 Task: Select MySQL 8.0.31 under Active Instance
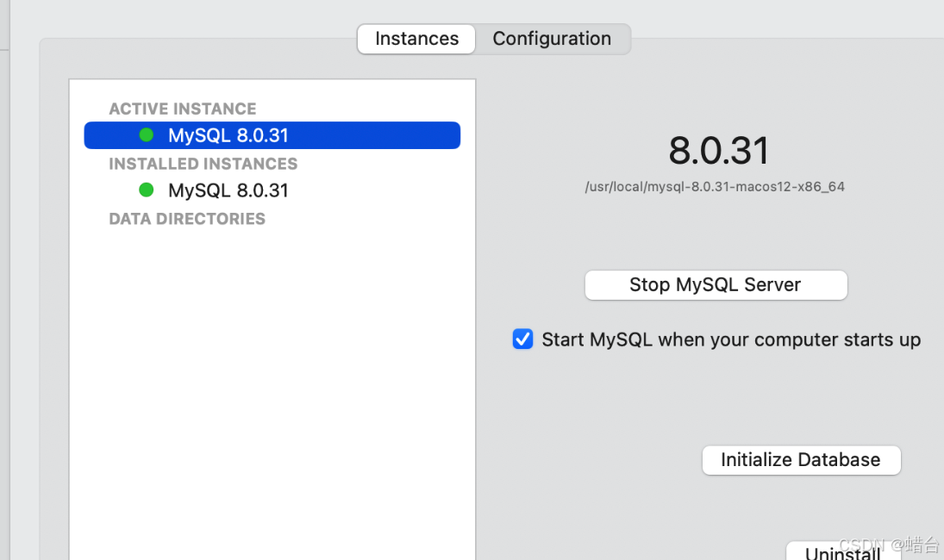click(272, 135)
